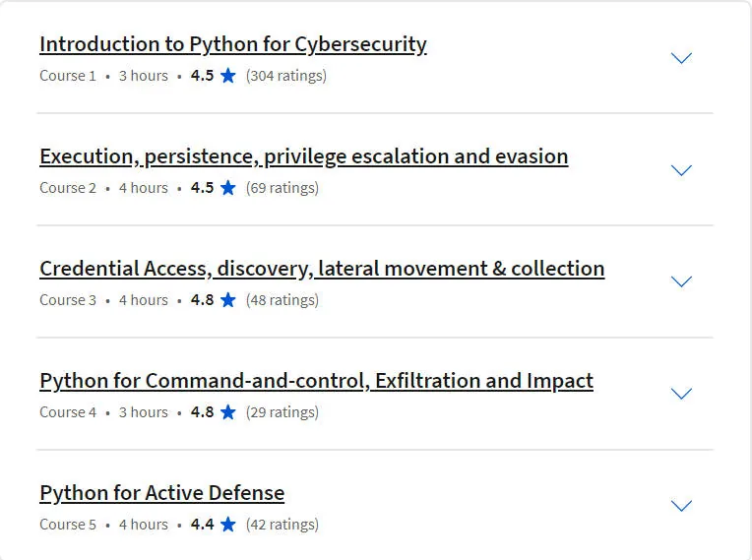Open Execution, persistence, privilege escalation and evasion course

coord(304,156)
